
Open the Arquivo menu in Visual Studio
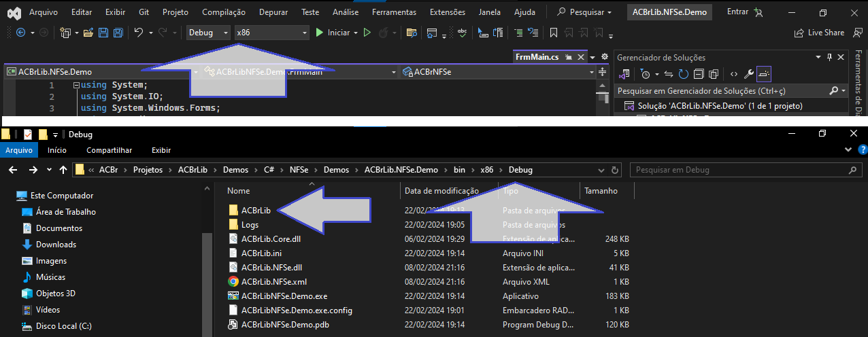pos(44,12)
